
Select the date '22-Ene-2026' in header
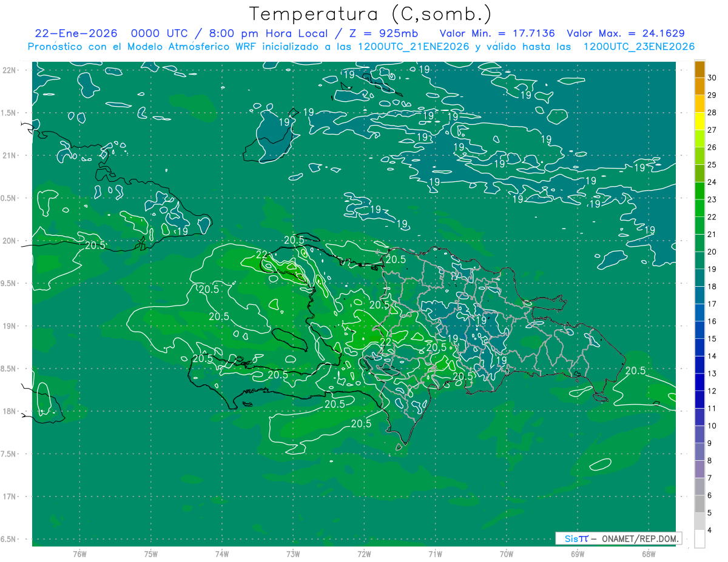pos(76,33)
